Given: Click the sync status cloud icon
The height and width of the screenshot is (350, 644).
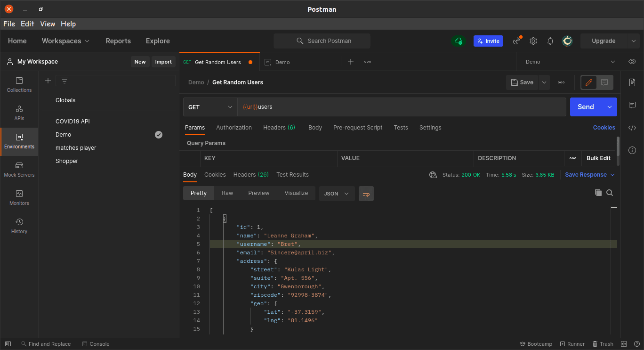Looking at the screenshot, I should (458, 41).
